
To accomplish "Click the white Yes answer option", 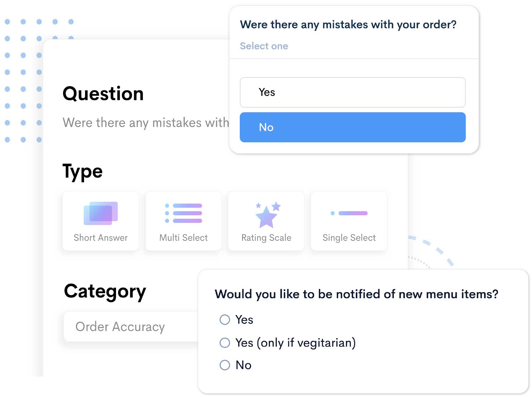I will click(x=353, y=93).
